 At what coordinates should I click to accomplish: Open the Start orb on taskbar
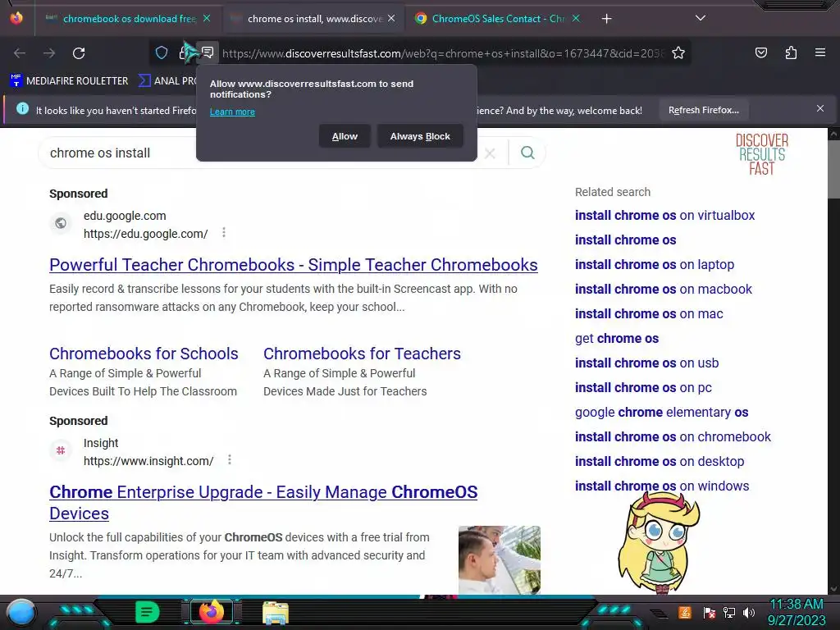tap(21, 612)
